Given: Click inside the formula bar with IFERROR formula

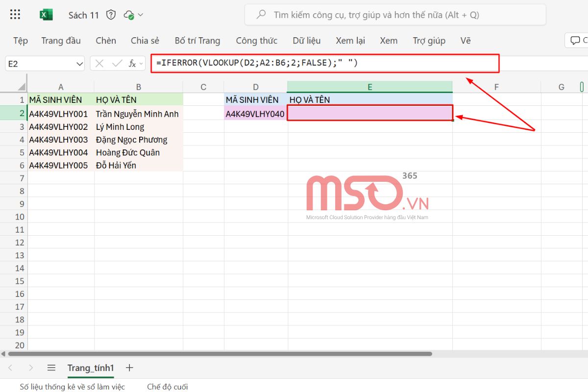Looking at the screenshot, I should pos(325,63).
